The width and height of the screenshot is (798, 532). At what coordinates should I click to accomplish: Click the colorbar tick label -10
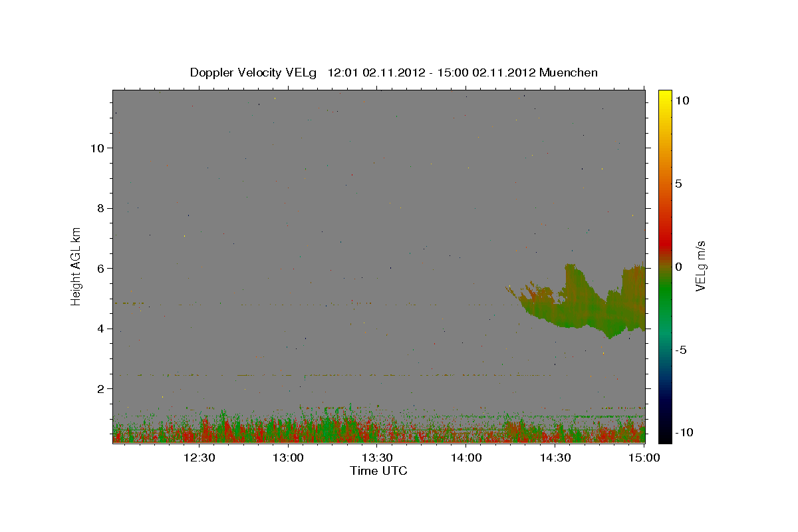[x=683, y=433]
